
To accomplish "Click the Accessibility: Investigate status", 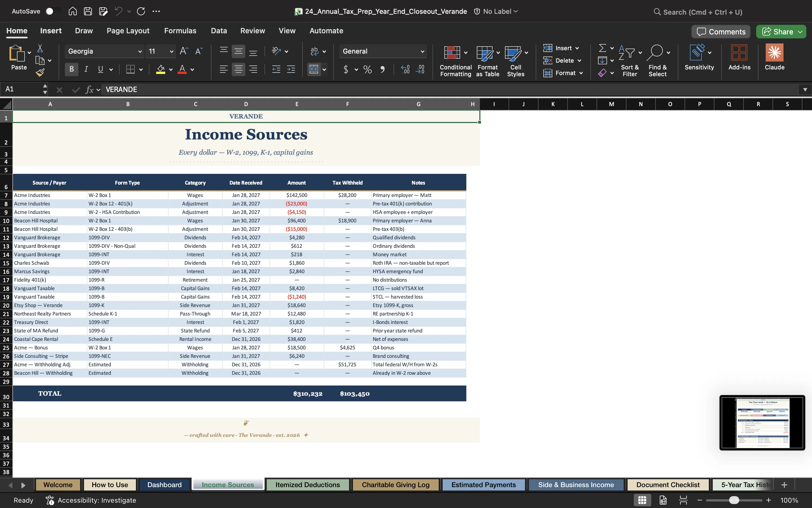I will point(91,500).
